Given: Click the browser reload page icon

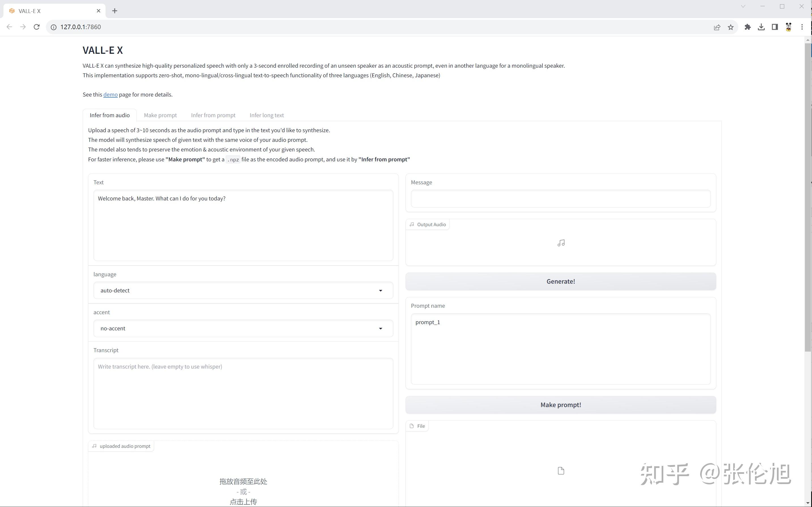Looking at the screenshot, I should point(37,27).
